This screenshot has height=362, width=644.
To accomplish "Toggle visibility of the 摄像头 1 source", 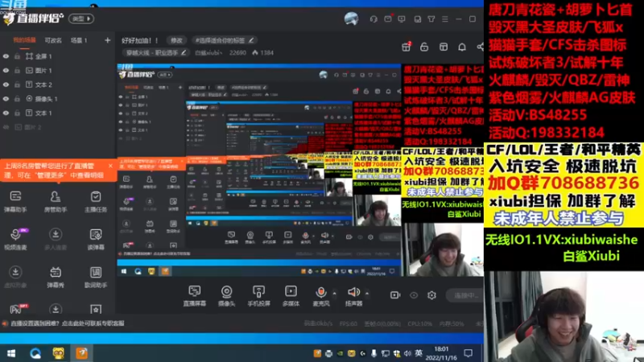I will click(6, 99).
